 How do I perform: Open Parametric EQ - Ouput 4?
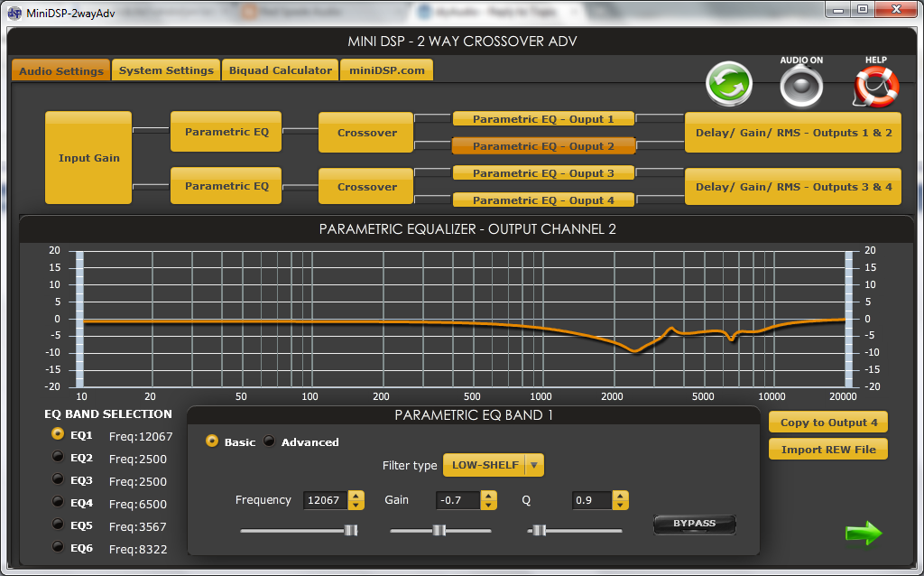(x=543, y=200)
